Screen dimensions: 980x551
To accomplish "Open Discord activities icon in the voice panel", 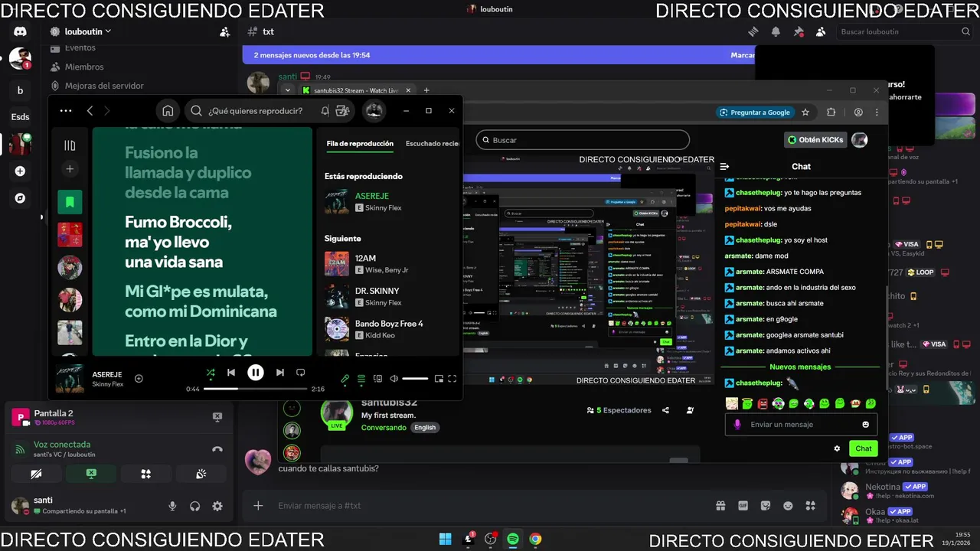I will [145, 474].
